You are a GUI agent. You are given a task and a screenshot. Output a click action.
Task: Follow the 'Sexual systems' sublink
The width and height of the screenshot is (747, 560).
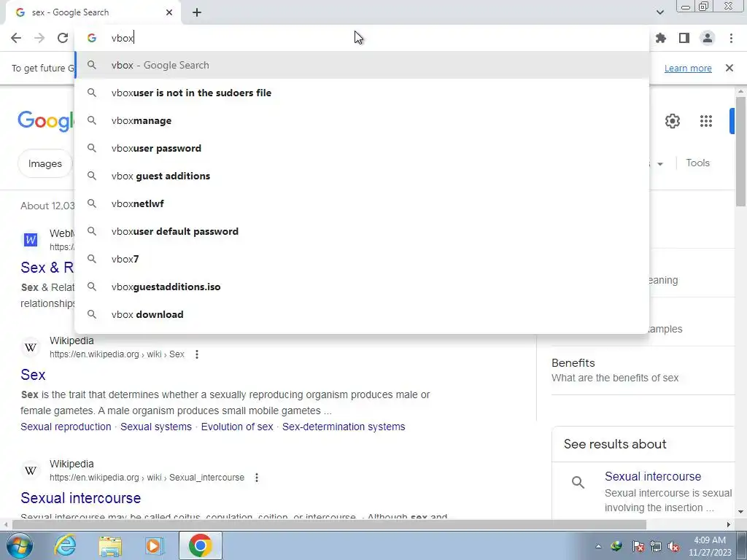pos(156,427)
